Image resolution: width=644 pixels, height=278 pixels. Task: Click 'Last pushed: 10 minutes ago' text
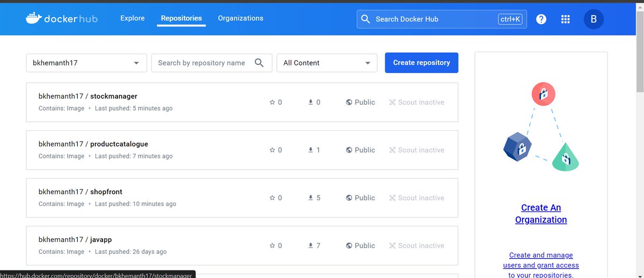(135, 204)
